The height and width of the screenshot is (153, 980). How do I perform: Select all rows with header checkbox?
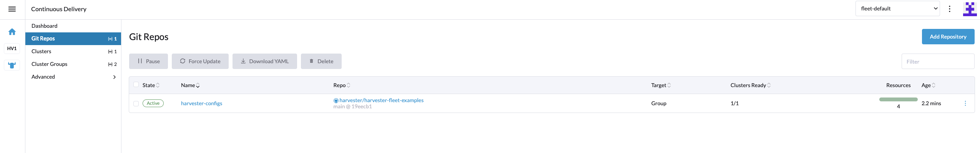coord(136,85)
